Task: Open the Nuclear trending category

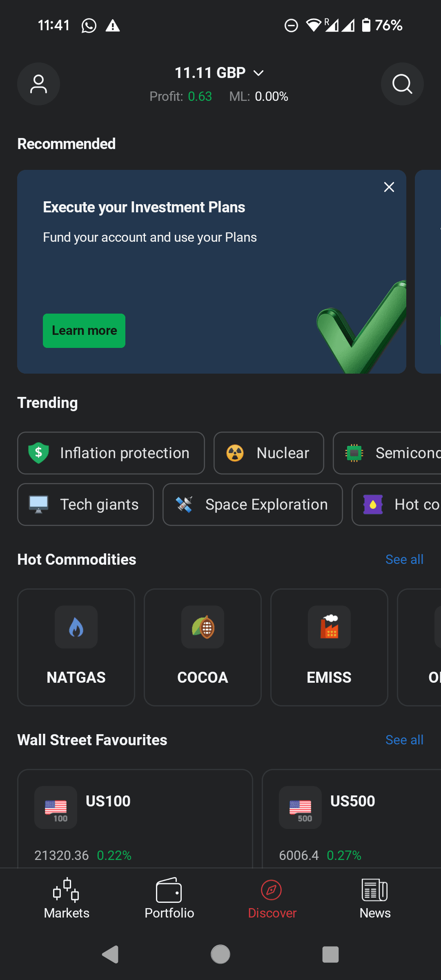Action: click(x=269, y=453)
